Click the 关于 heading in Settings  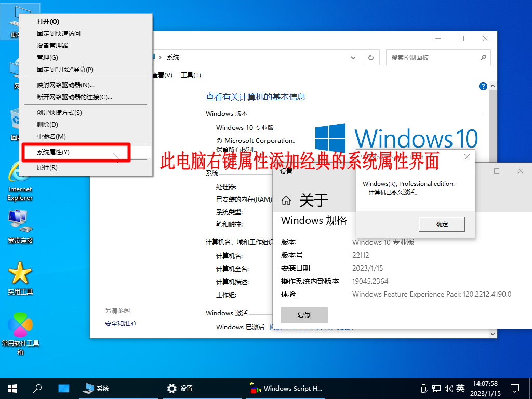click(314, 200)
